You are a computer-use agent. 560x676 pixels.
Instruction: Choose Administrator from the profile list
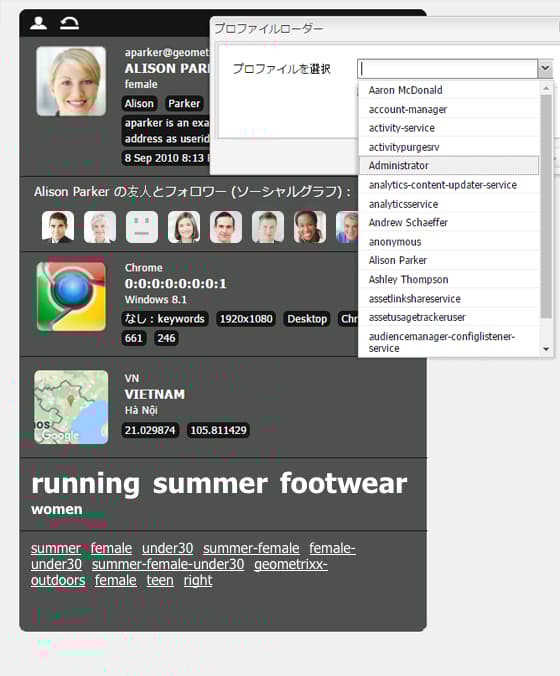[x=449, y=166]
